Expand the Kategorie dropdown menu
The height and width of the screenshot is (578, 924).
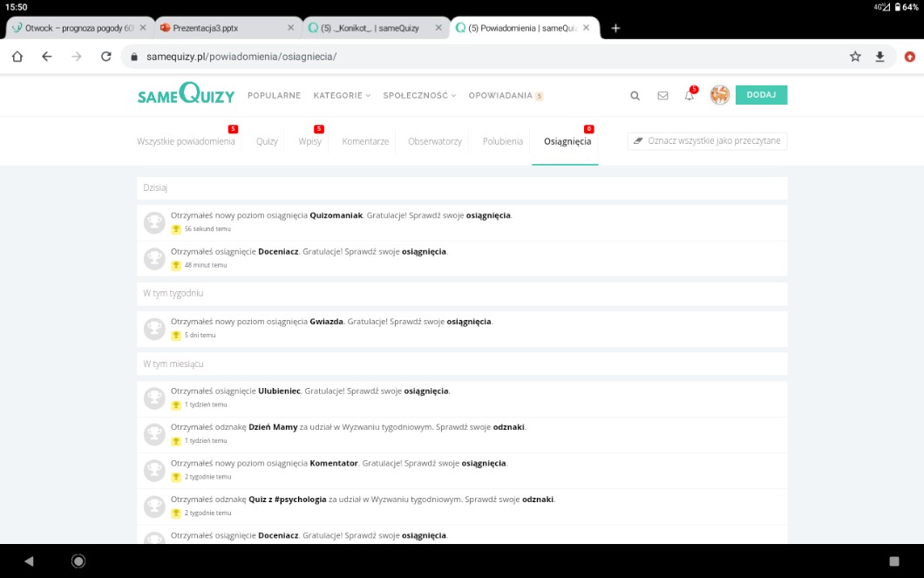point(342,95)
